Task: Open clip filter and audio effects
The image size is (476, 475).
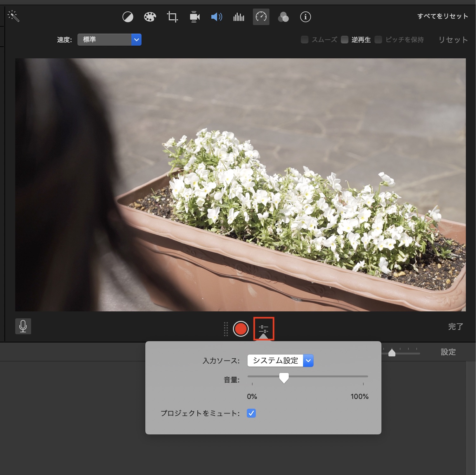Action: [283, 17]
